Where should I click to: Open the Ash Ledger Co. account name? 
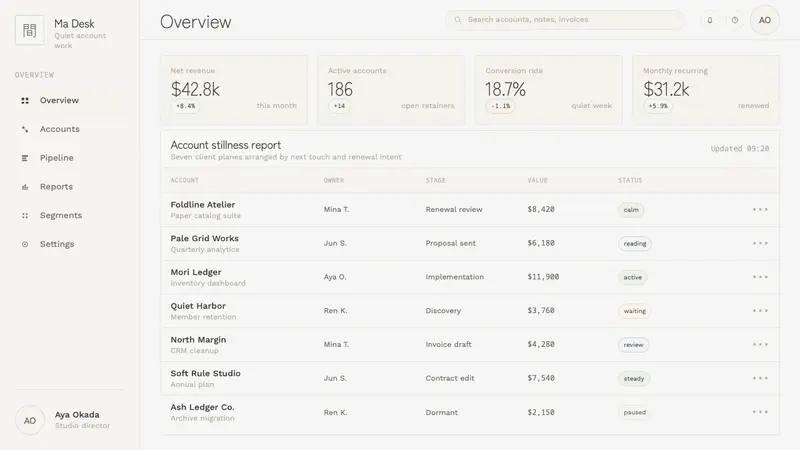[203, 407]
